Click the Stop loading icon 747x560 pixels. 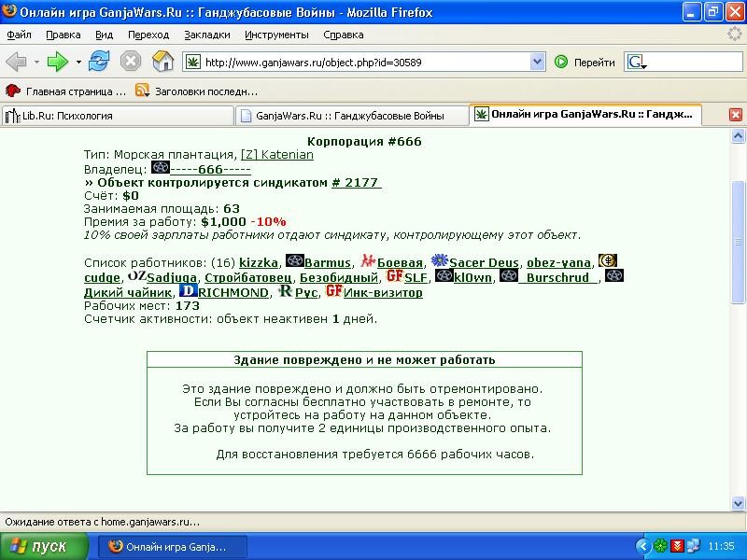click(x=131, y=62)
